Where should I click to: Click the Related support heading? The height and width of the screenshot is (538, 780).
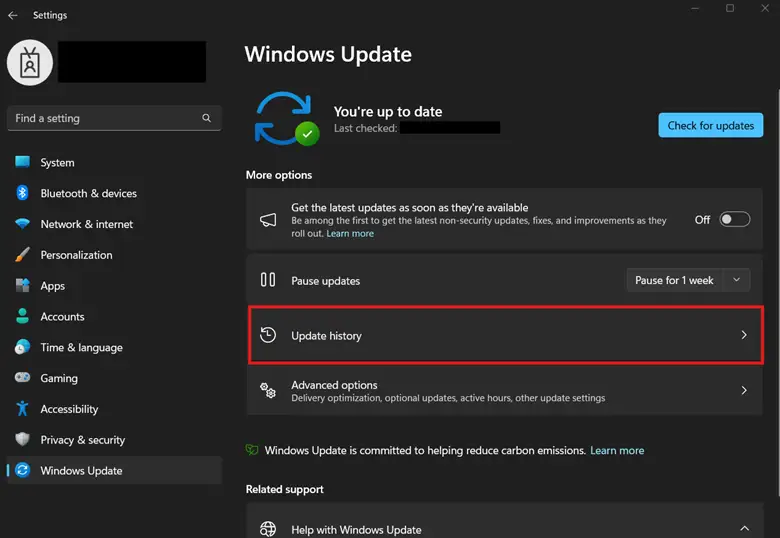tap(285, 489)
